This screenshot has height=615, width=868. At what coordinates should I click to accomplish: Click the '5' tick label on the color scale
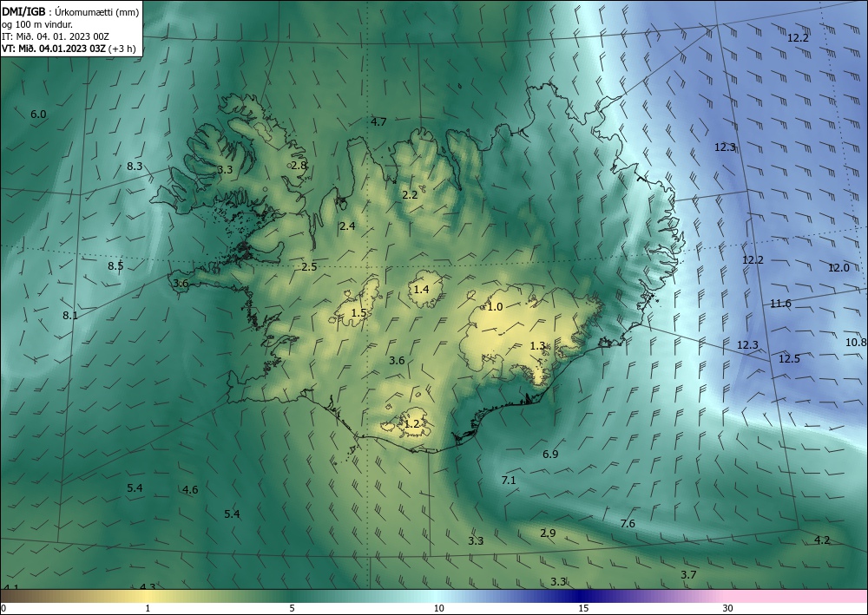[292, 609]
